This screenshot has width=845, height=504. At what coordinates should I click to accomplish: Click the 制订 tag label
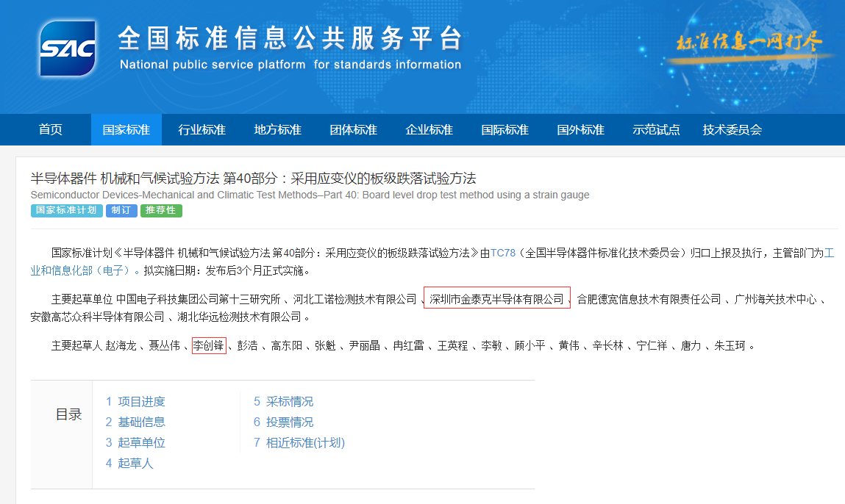pyautogui.click(x=121, y=211)
